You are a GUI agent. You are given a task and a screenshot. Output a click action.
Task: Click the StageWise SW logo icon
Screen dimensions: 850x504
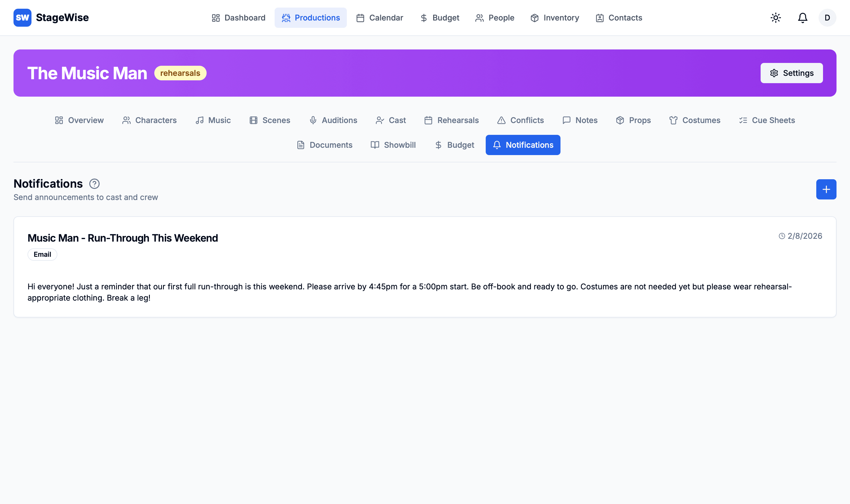point(22,18)
